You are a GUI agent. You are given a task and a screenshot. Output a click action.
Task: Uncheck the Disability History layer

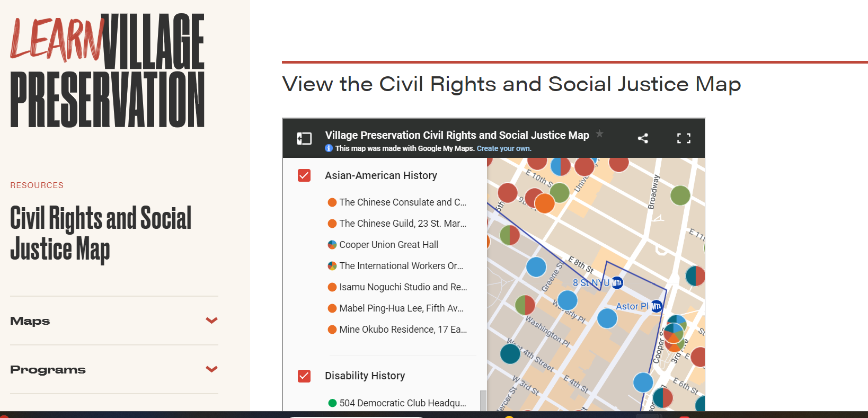(304, 376)
